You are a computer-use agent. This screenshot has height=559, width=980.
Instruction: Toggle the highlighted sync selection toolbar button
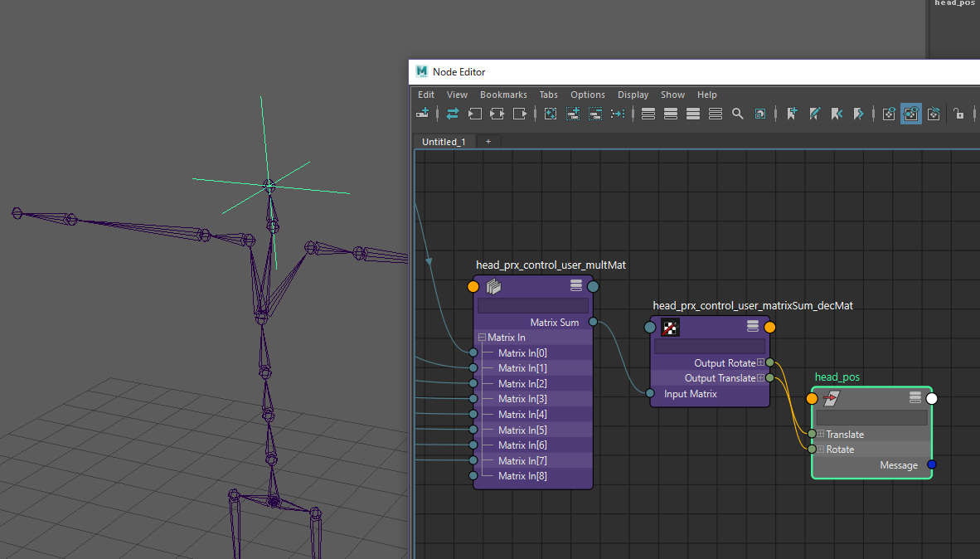(911, 114)
